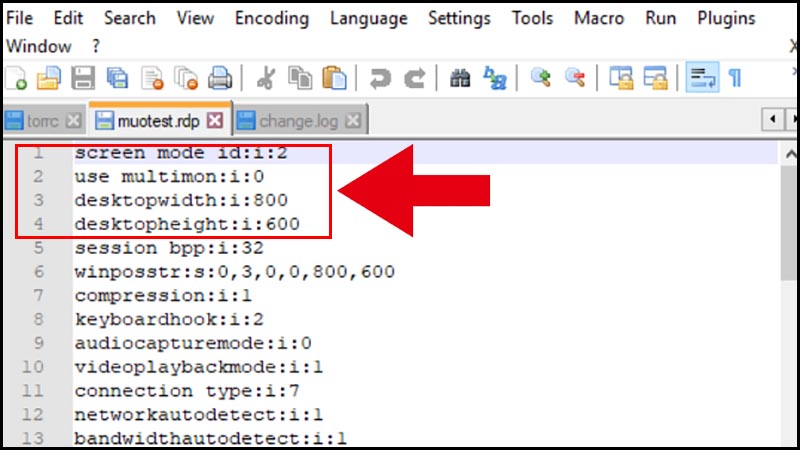The image size is (800, 450).
Task: Click line 'desktopheight:i:600'
Action: (x=187, y=224)
